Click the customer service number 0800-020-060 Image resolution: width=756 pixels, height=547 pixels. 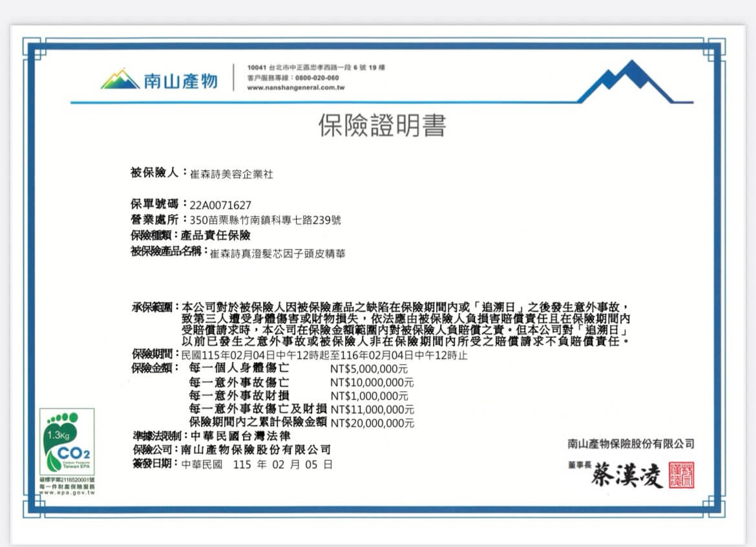(317, 78)
